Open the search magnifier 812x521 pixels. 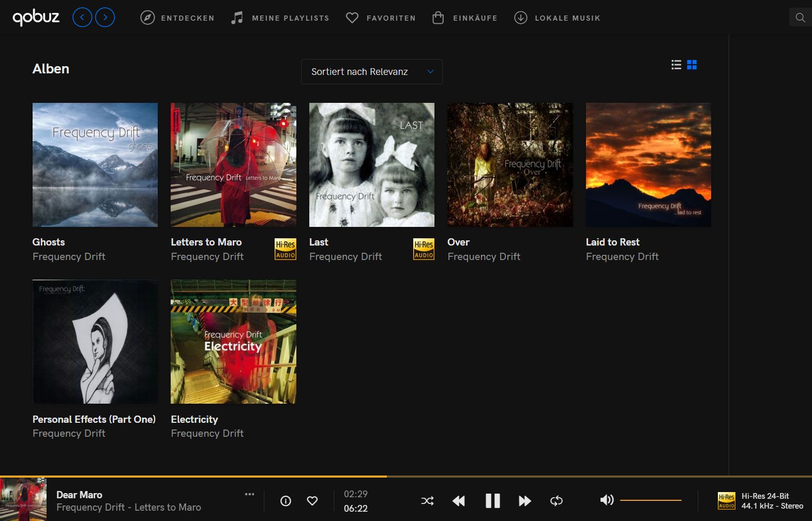pyautogui.click(x=800, y=18)
